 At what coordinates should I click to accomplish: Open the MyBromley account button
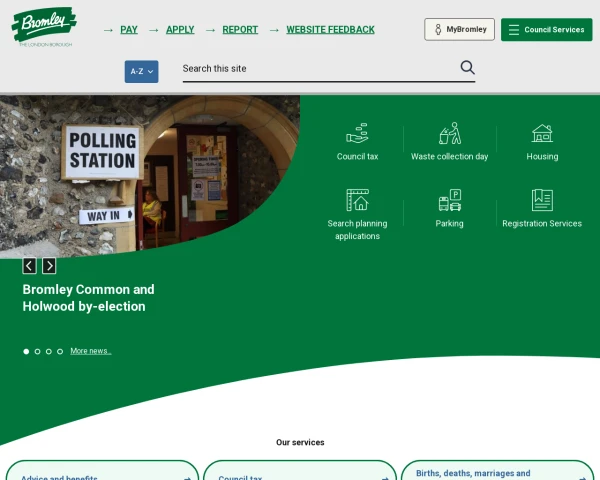coord(459,29)
